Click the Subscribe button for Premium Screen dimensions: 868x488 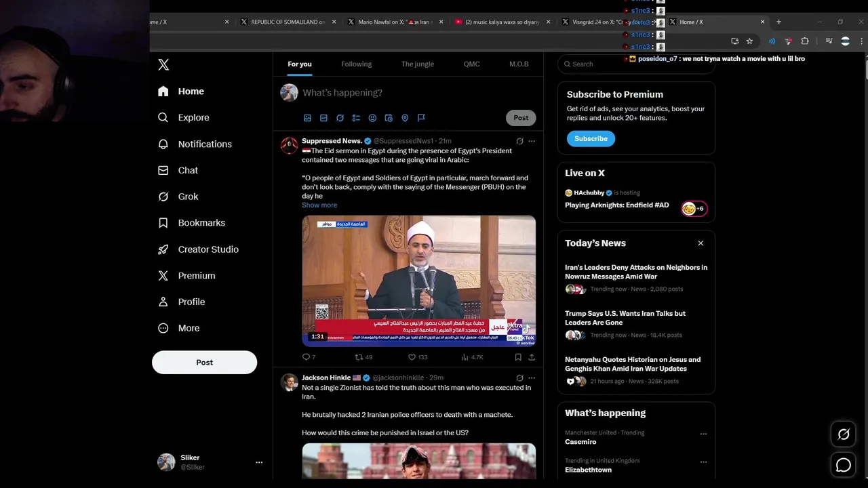pyautogui.click(x=591, y=139)
